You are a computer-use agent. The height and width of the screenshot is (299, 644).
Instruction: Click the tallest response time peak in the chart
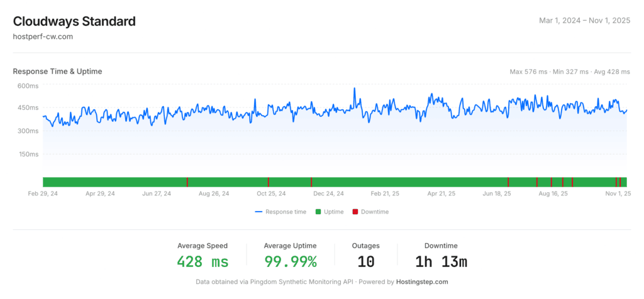[354, 88]
